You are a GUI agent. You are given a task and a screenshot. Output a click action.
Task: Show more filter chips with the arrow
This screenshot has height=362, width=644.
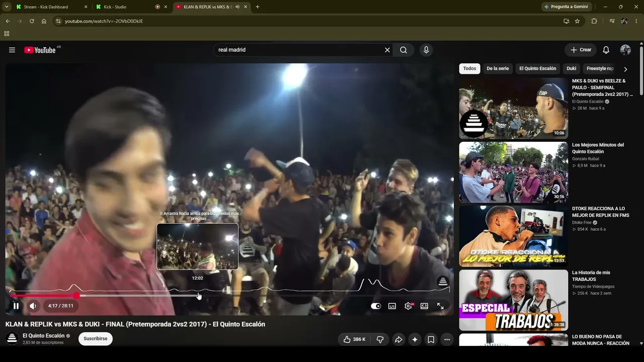(625, 69)
